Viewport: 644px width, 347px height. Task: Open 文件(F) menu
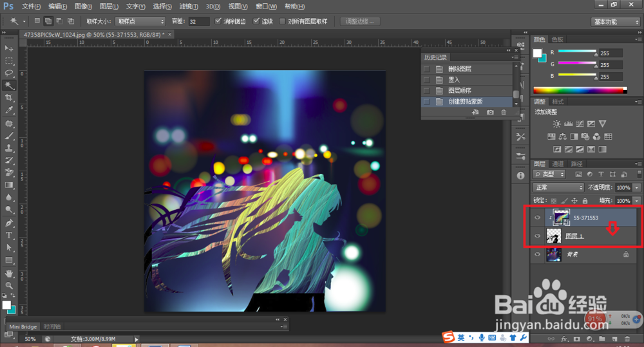coord(31,6)
